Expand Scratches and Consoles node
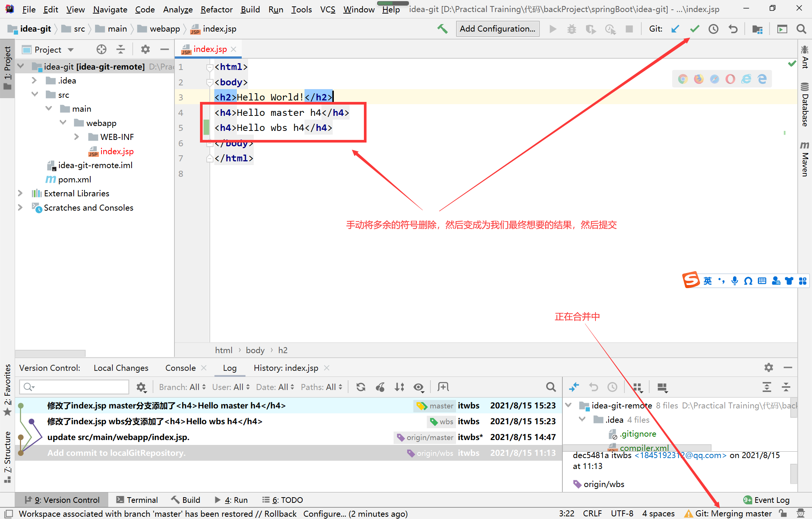The image size is (812, 519). pyautogui.click(x=20, y=208)
